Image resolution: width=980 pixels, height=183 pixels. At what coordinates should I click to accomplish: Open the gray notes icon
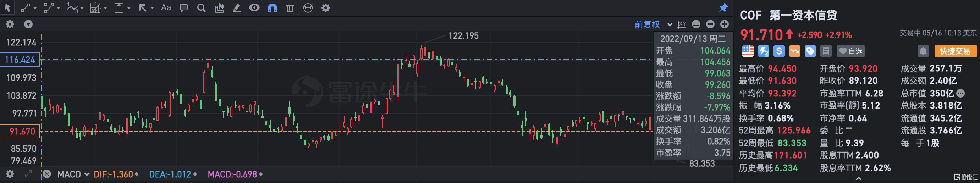point(826,51)
